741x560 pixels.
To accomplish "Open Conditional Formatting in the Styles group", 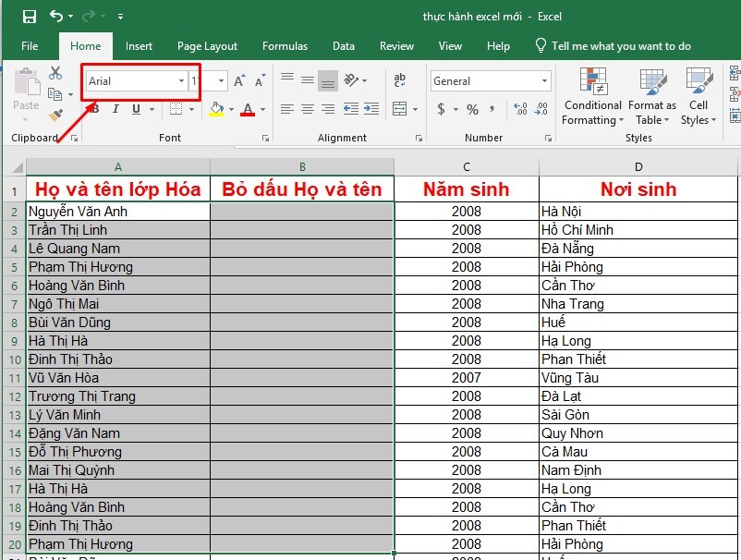I will click(x=592, y=97).
